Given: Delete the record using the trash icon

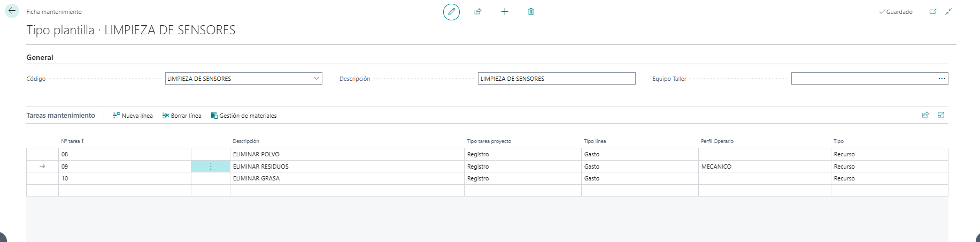Looking at the screenshot, I should tap(531, 11).
